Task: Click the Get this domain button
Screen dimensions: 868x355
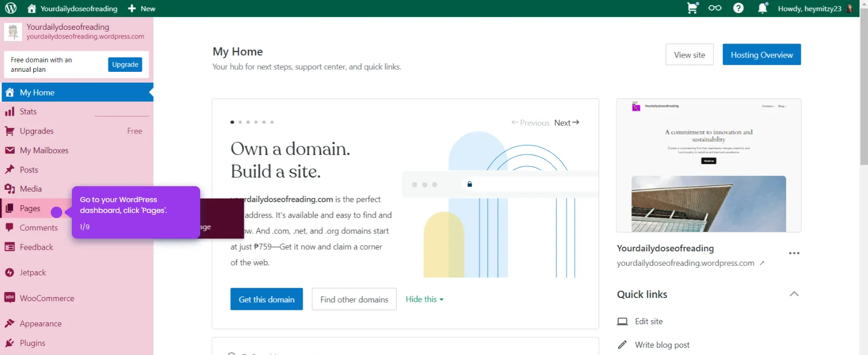Action: (266, 299)
